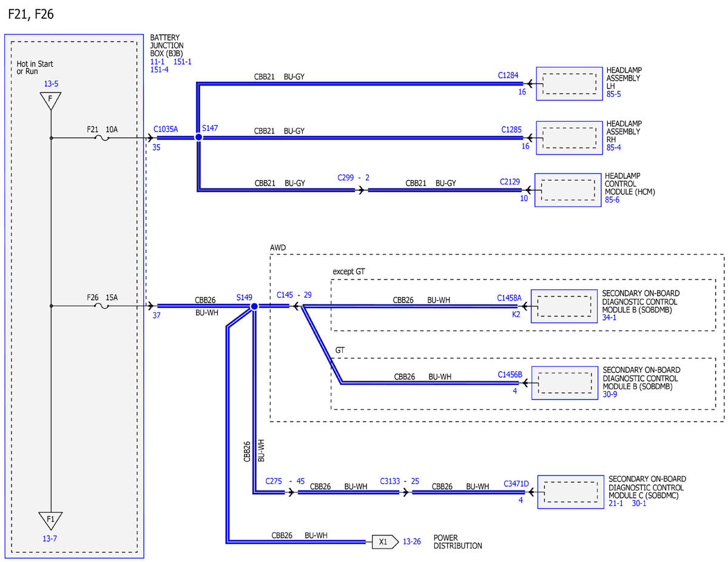This screenshot has height=562, width=728.
Task: Click the C1284 connector label
Action: click(508, 76)
